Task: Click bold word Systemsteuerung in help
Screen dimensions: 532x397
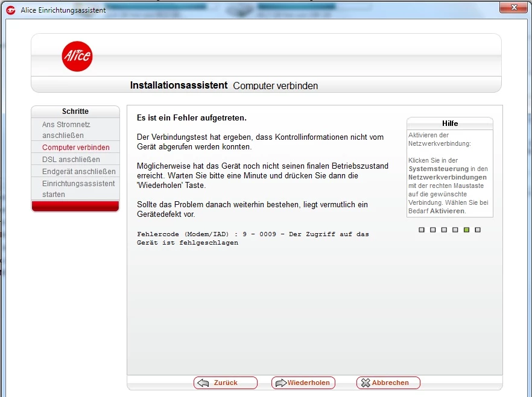Action: 439,169
